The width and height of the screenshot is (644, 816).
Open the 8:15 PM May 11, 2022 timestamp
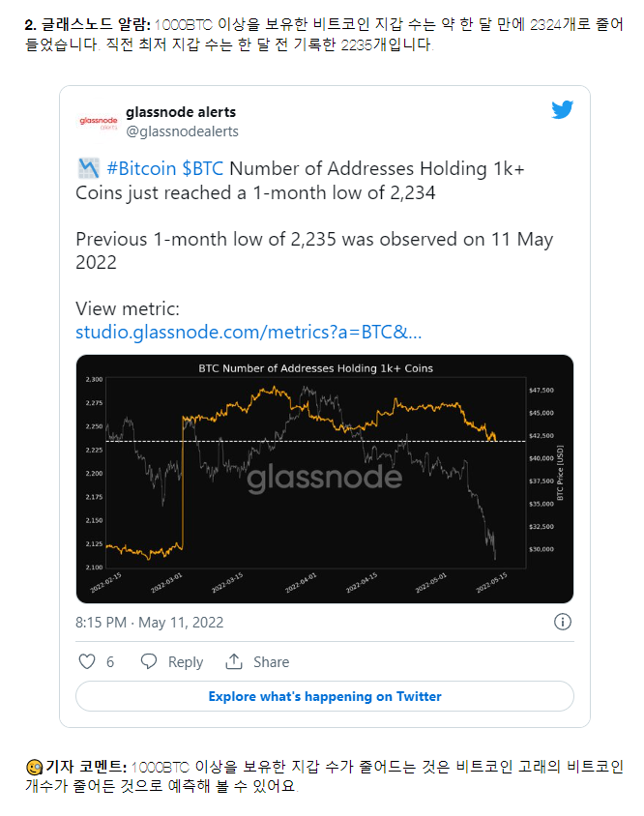tap(150, 623)
